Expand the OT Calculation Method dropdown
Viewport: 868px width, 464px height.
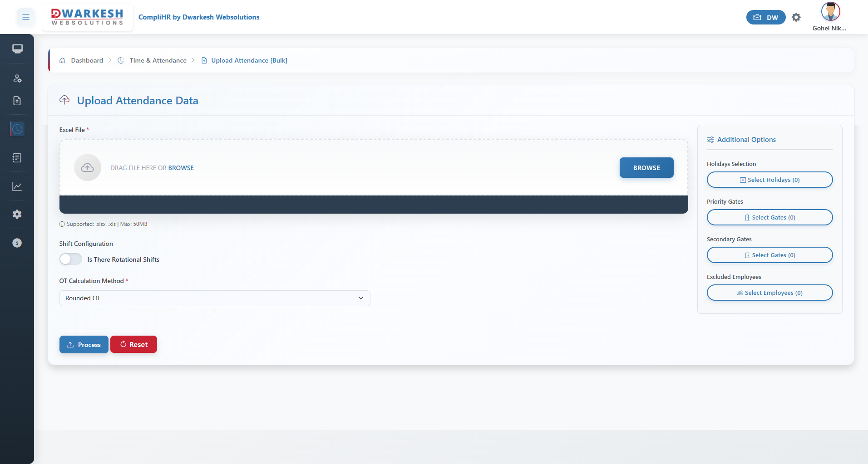(x=215, y=298)
